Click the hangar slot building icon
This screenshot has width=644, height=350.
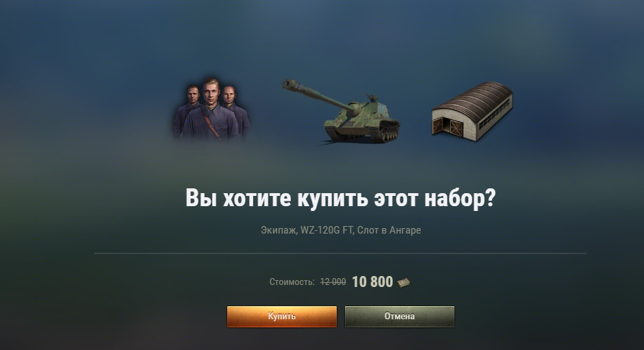tap(472, 111)
